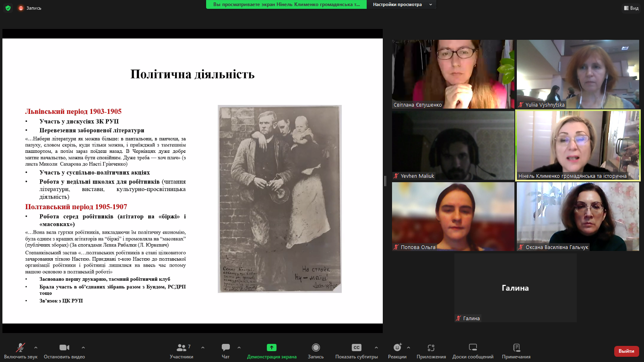Click the Запись record button in toolbar
644x362 pixels.
316,351
